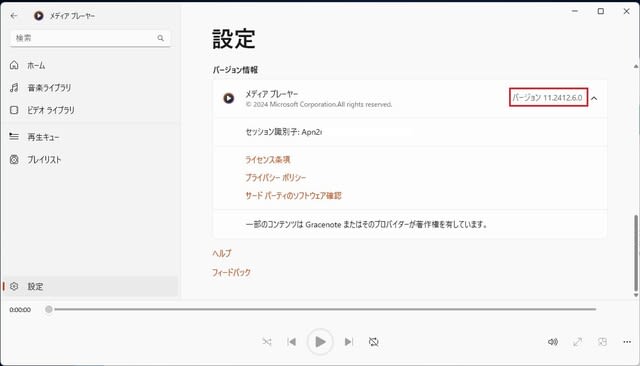Open ホーム in the sidebar
This screenshot has width=640, height=366.
[x=90, y=65]
